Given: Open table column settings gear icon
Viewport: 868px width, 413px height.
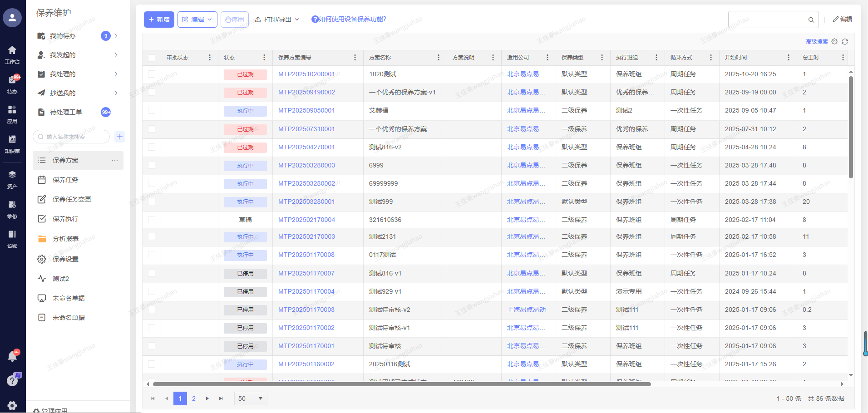Looking at the screenshot, I should (x=834, y=42).
